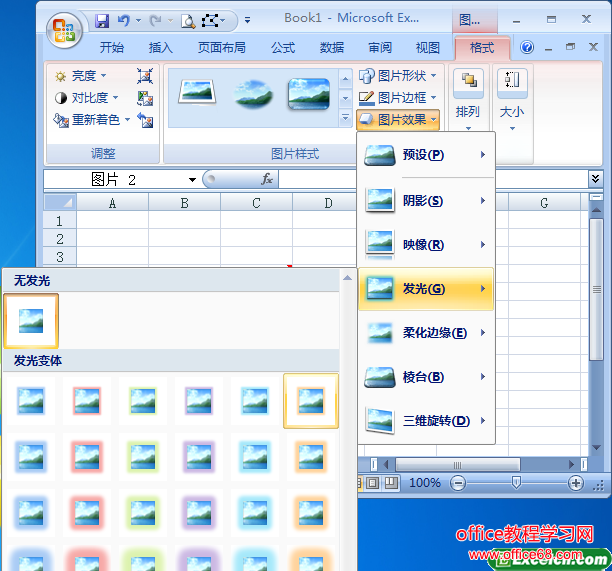The width and height of the screenshot is (612, 571).
Task: Click the Compress Pictures icon
Action: [x=145, y=76]
